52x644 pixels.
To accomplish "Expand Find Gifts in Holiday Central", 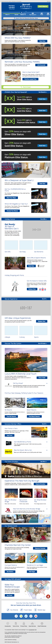I will [43, 219].
